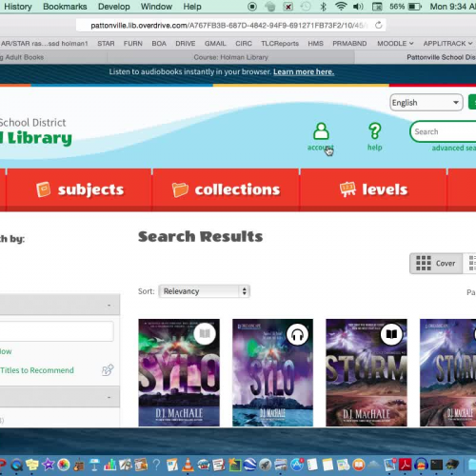Open Google Earth from the dock
This screenshot has height=476, width=476.
click(250, 466)
